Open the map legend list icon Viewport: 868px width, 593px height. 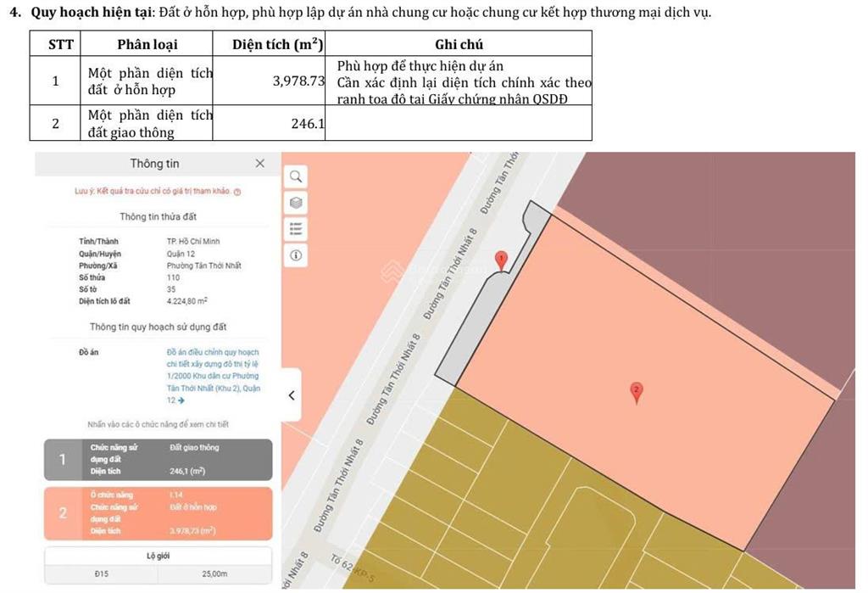[296, 229]
